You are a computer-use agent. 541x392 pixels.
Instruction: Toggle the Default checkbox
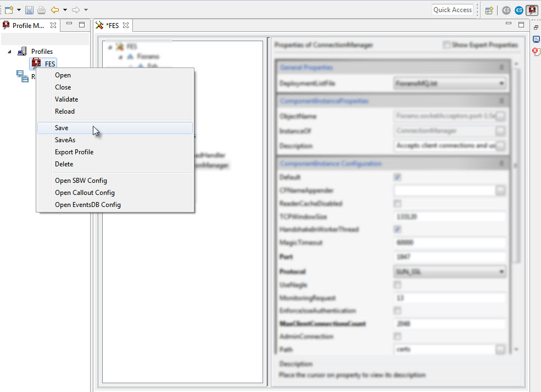[x=398, y=177]
